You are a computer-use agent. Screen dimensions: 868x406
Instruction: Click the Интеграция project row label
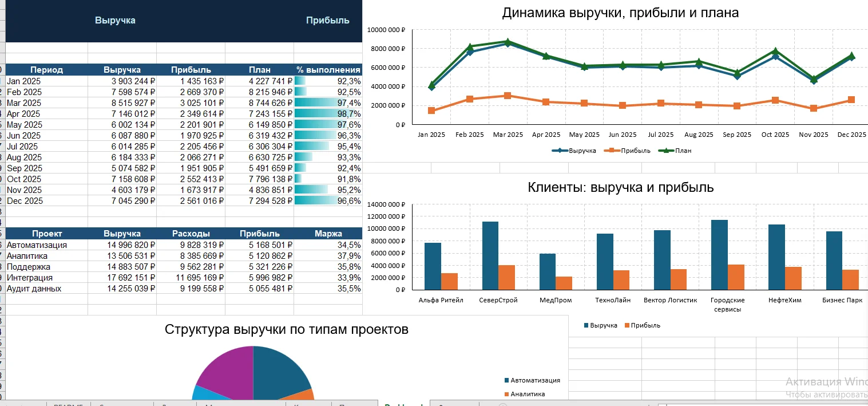point(47,278)
